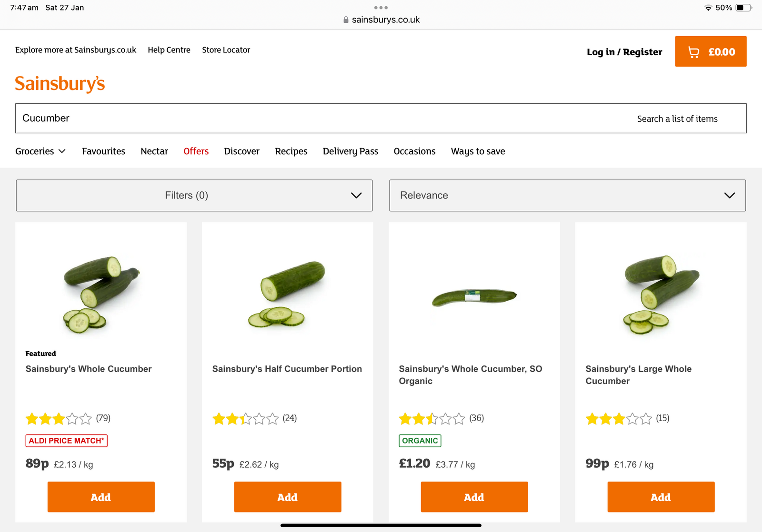Open the SO Organic cucumber product image
The height and width of the screenshot is (532, 762).
point(474,296)
